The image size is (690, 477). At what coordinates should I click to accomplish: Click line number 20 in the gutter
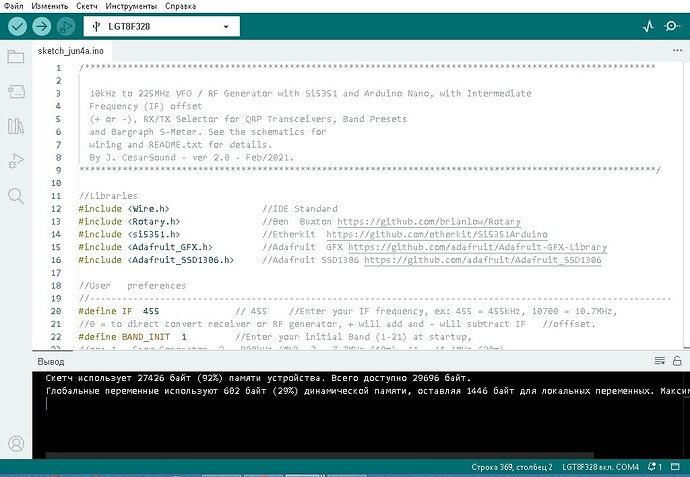tap(56, 311)
